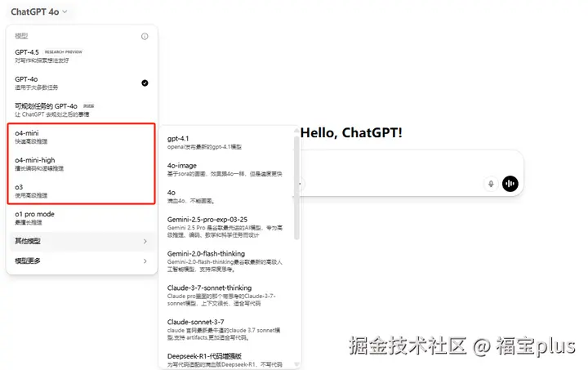This screenshot has width=588, height=370.
Task: Open the ChatGPT 4o model selector dropdown
Action: [x=39, y=12]
